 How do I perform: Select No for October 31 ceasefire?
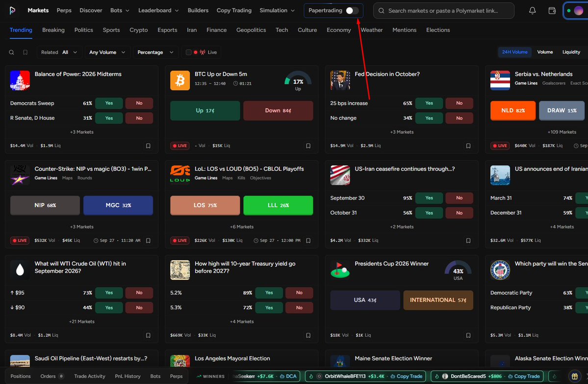tap(460, 213)
